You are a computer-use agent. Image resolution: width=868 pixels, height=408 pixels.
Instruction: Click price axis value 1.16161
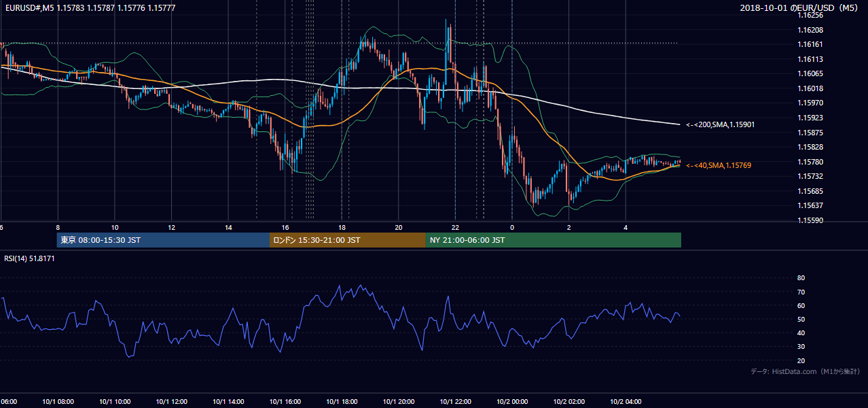coord(810,44)
